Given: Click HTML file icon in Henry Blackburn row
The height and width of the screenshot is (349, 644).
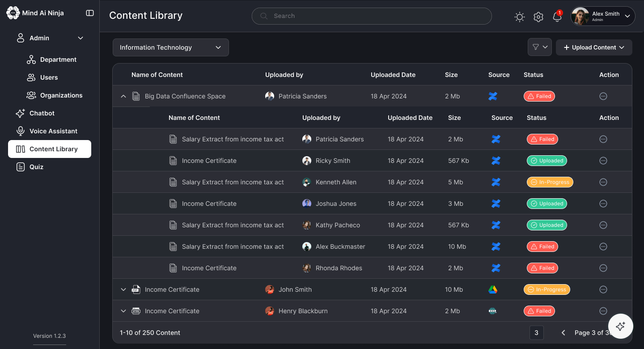Looking at the screenshot, I should [x=136, y=311].
